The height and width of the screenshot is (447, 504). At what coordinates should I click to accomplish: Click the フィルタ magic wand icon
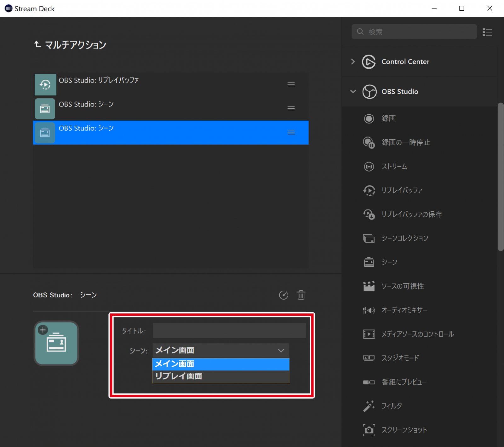click(x=369, y=406)
